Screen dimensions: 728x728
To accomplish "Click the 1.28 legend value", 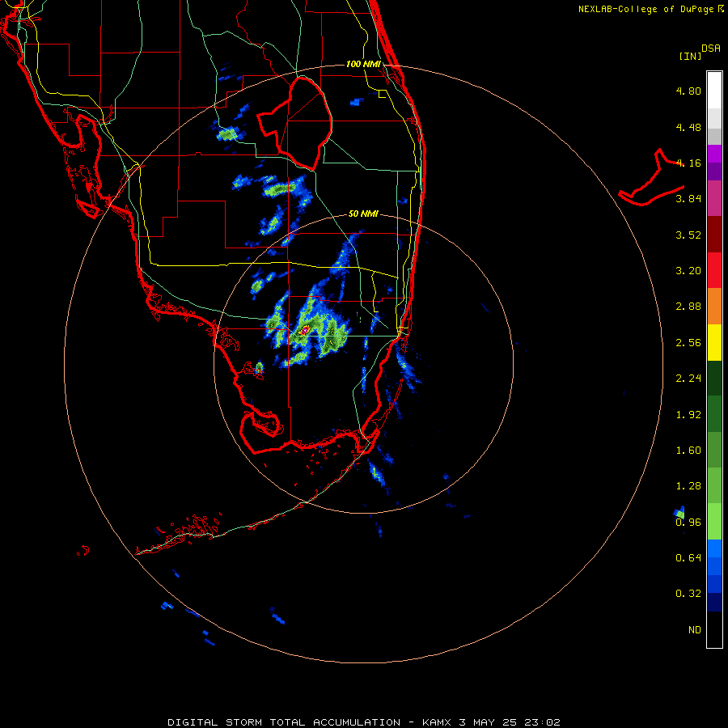I will click(688, 486).
